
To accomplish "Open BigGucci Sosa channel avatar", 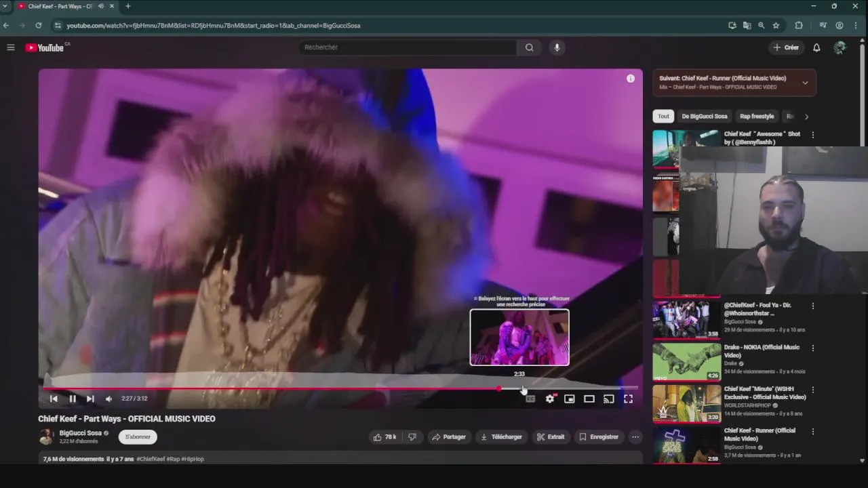I will (46, 436).
